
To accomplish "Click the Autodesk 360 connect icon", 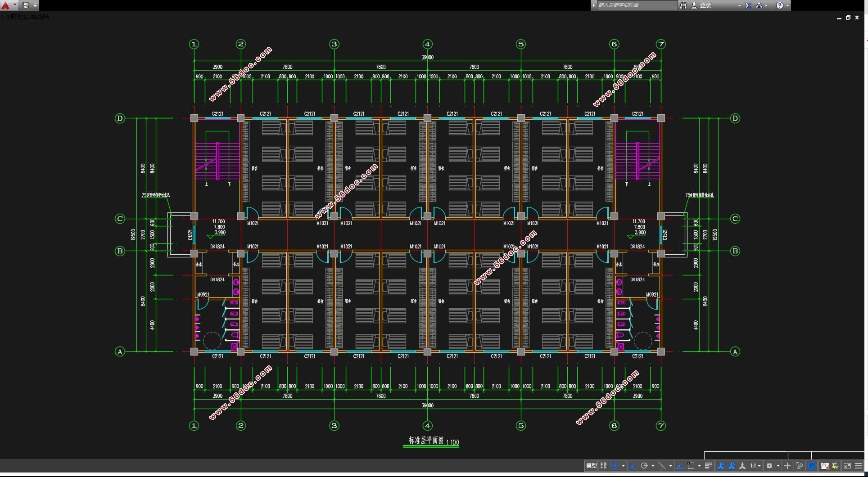I will [759, 5].
